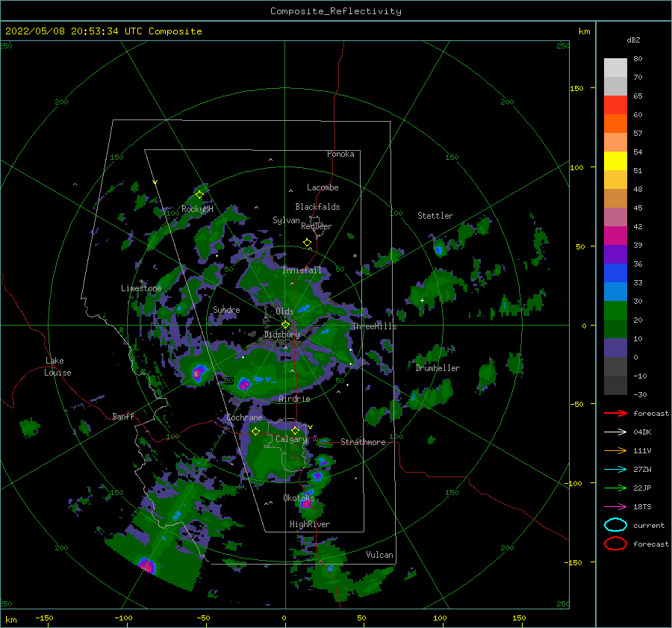Click the green 22JP arrow icon
The height and width of the screenshot is (628, 672).
(615, 488)
